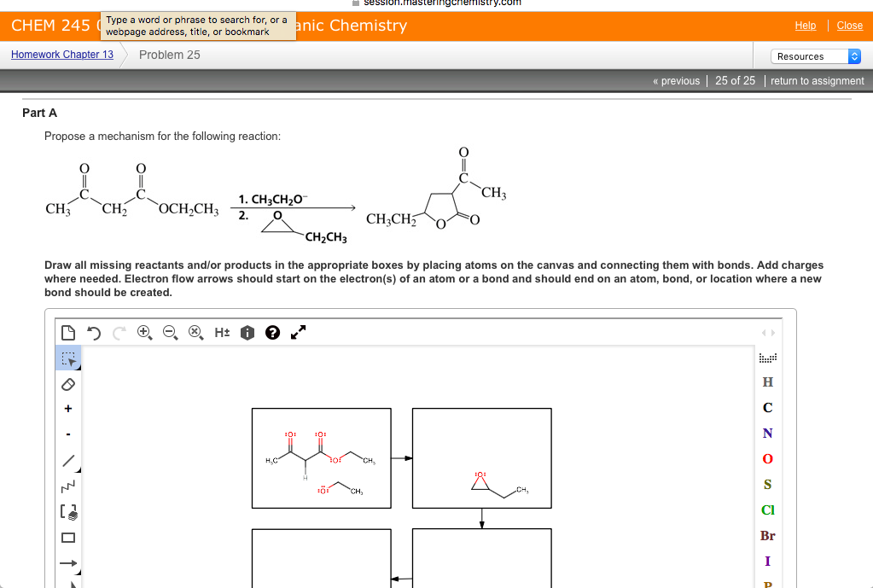The width and height of the screenshot is (873, 588).
Task: Start a new drawing with the blank page icon
Action: click(x=68, y=332)
